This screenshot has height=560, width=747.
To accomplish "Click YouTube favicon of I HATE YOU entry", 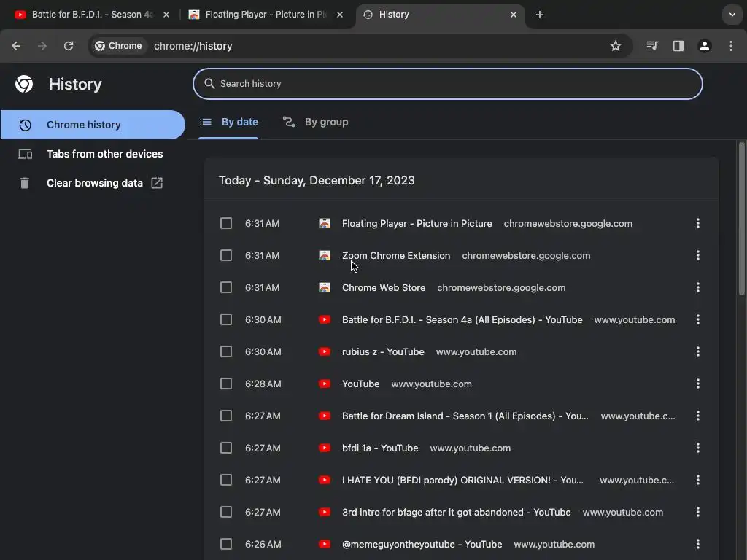I will [325, 480].
